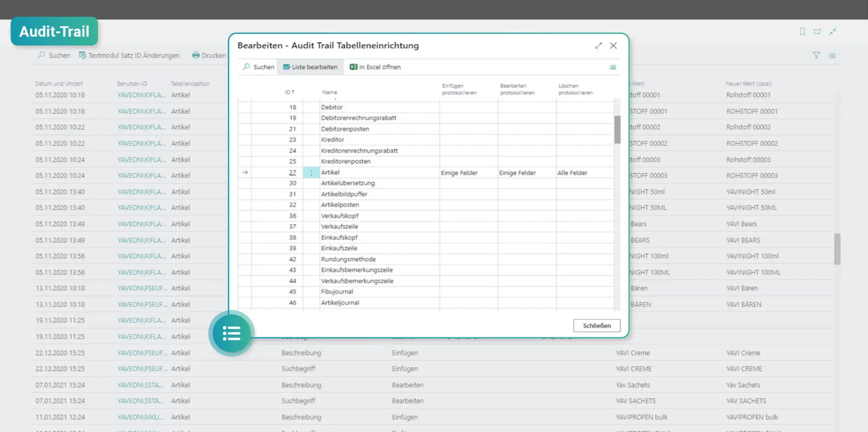Click the collapse page icon at top right
Image resolution: width=868 pixels, height=432 pixels.
pos(833,31)
